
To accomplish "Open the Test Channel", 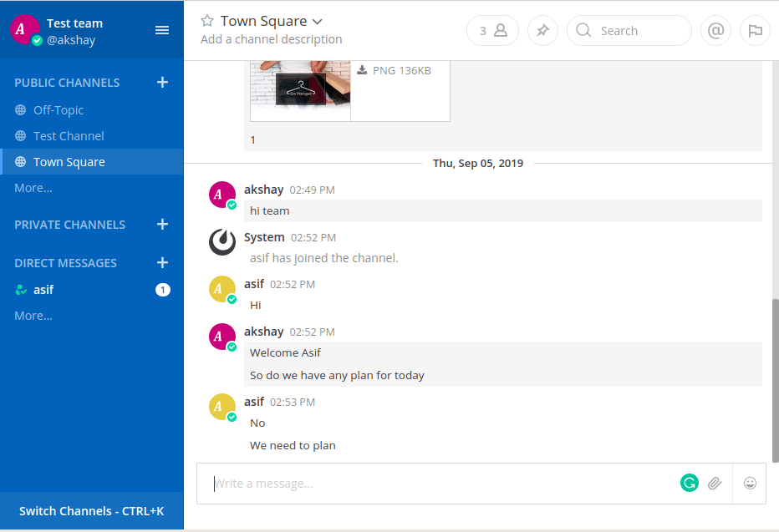I will (x=69, y=136).
